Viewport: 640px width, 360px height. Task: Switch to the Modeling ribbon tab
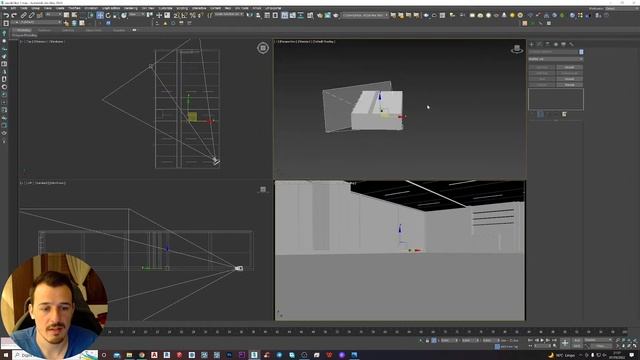tap(23, 30)
